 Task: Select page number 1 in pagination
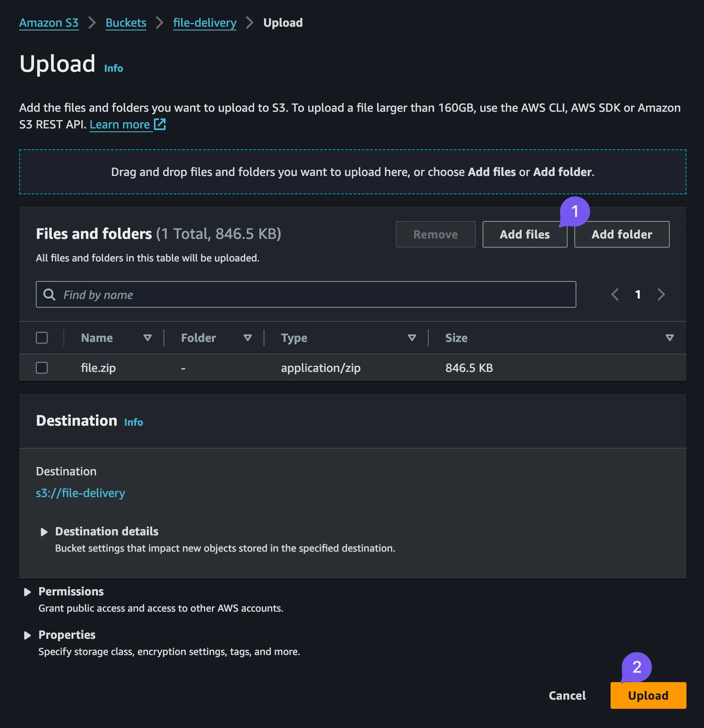point(638,294)
